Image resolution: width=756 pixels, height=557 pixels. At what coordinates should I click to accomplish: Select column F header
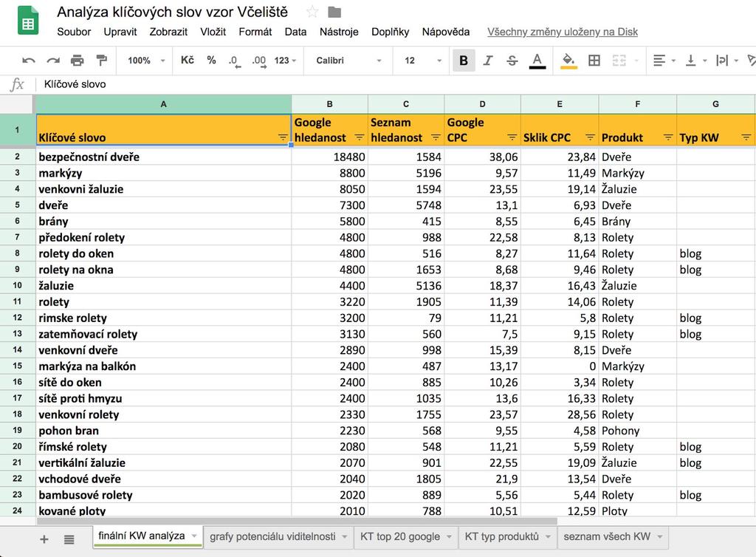(637, 104)
